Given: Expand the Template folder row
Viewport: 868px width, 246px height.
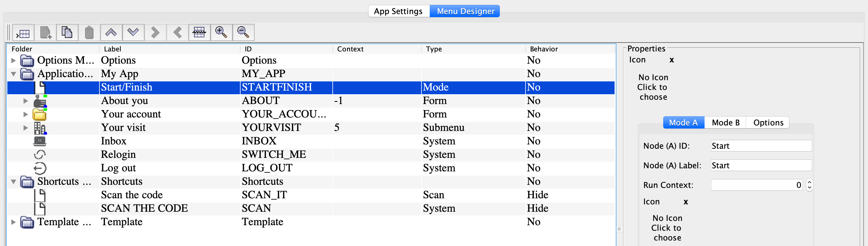Looking at the screenshot, I should 13,222.
